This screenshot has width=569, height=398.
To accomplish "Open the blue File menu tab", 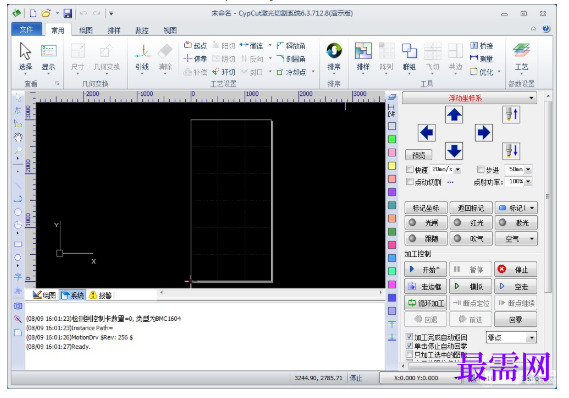I will [26, 30].
